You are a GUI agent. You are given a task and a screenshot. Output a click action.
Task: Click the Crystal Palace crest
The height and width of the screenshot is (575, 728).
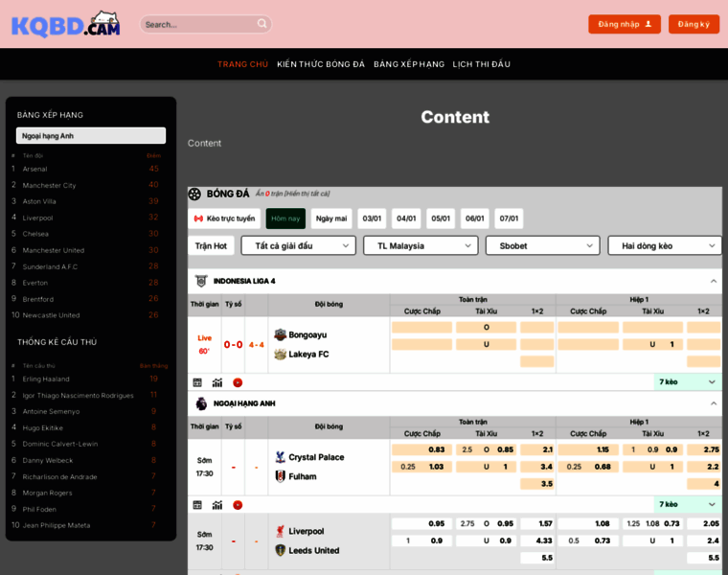[x=280, y=457]
